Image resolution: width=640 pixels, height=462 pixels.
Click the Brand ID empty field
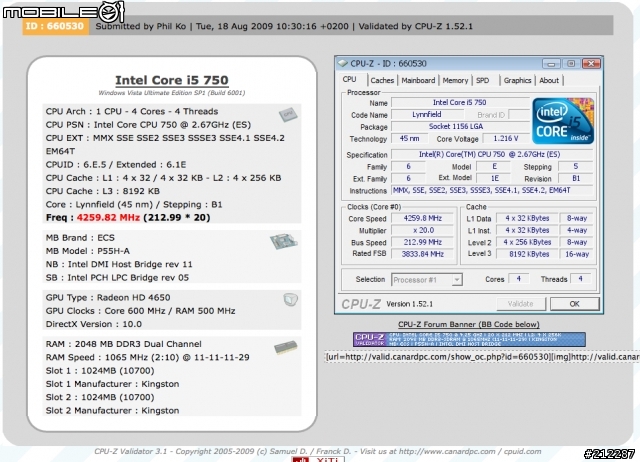point(519,115)
